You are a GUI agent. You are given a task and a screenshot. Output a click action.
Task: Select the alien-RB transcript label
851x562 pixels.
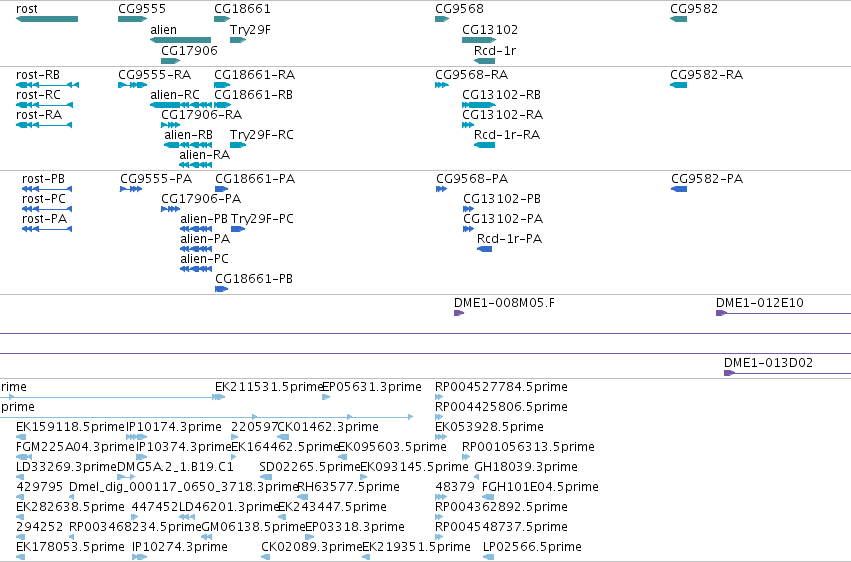pos(188,135)
